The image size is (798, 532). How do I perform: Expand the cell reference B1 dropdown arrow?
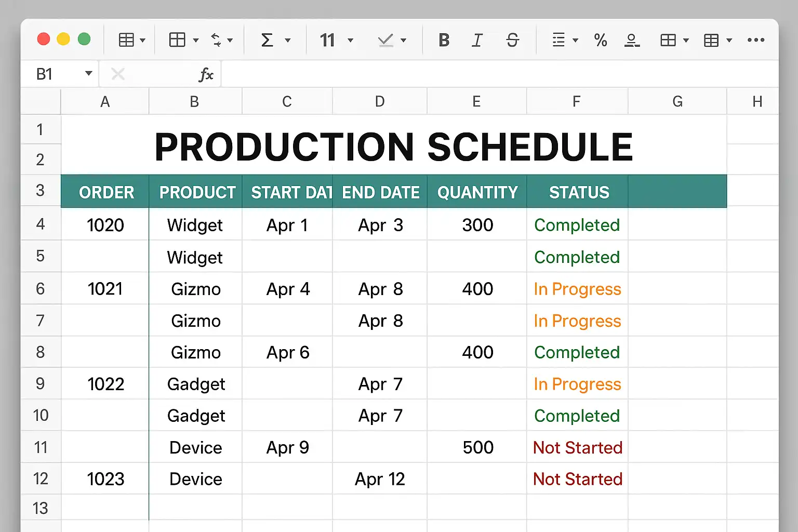tap(89, 74)
